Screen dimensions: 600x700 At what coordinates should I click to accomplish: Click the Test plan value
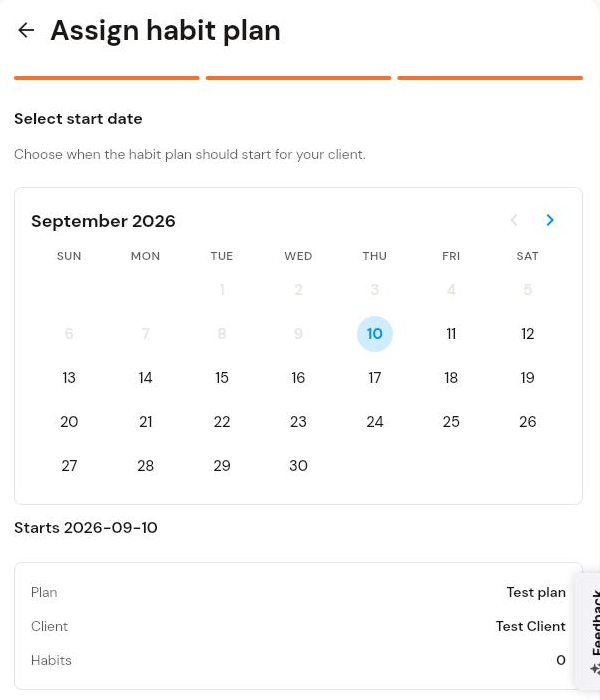(536, 592)
